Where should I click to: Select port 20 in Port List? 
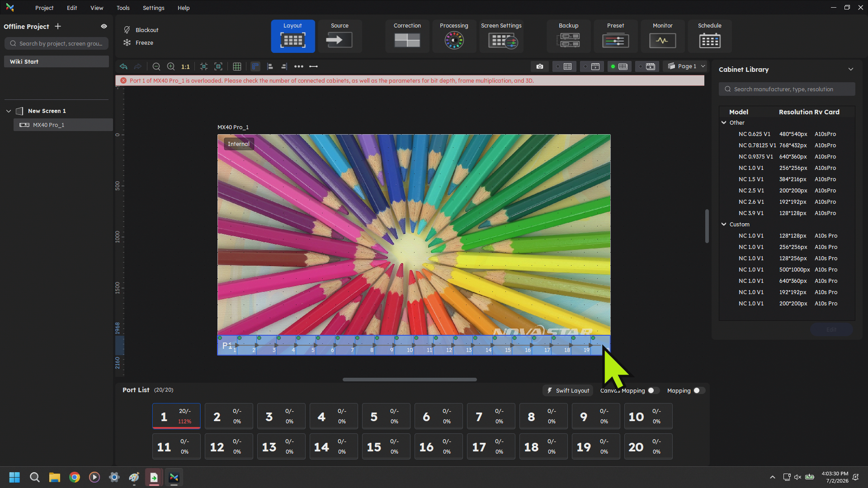[648, 446]
